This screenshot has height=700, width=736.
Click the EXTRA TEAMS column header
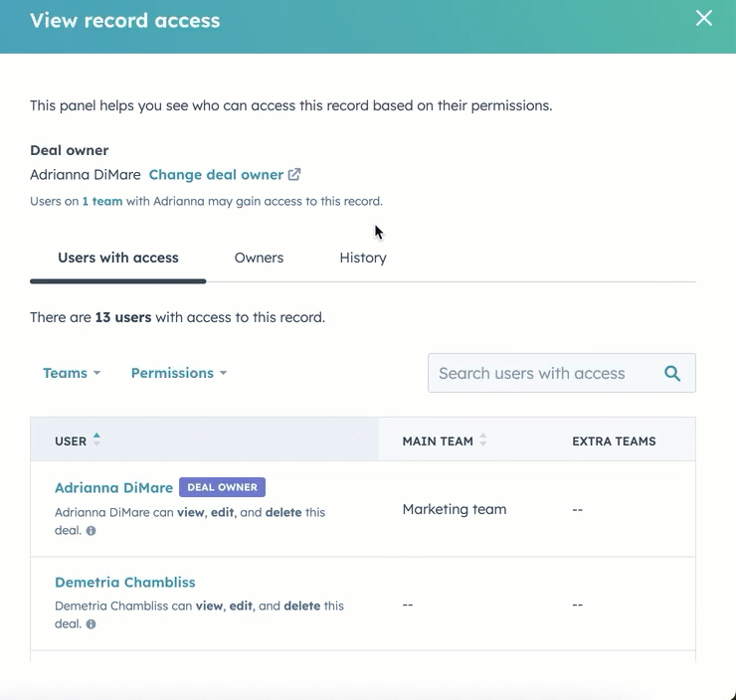coord(614,440)
